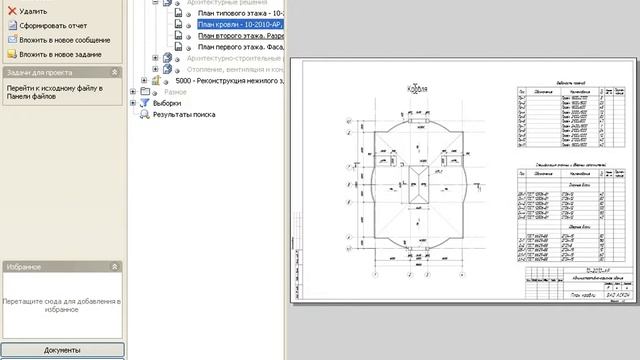The height and width of the screenshot is (360, 640).
Task: Click the red Удалить delete icon
Action: coord(12,11)
